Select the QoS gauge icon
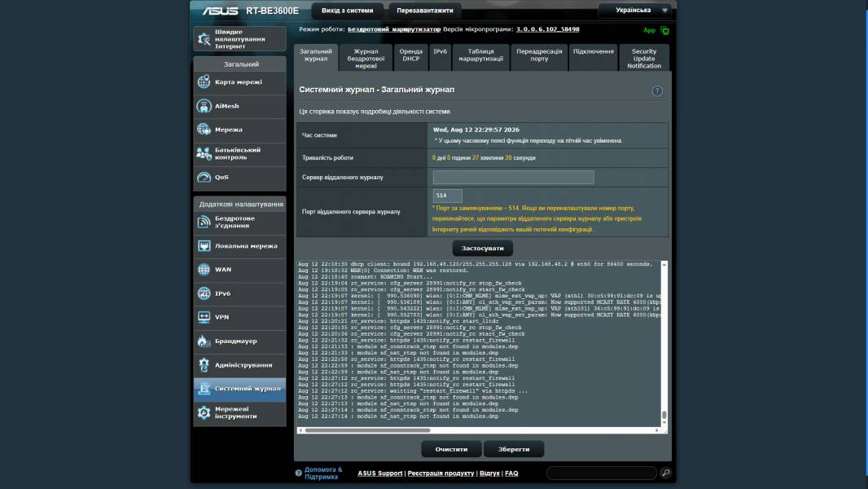This screenshot has width=868, height=489. pos(204,177)
